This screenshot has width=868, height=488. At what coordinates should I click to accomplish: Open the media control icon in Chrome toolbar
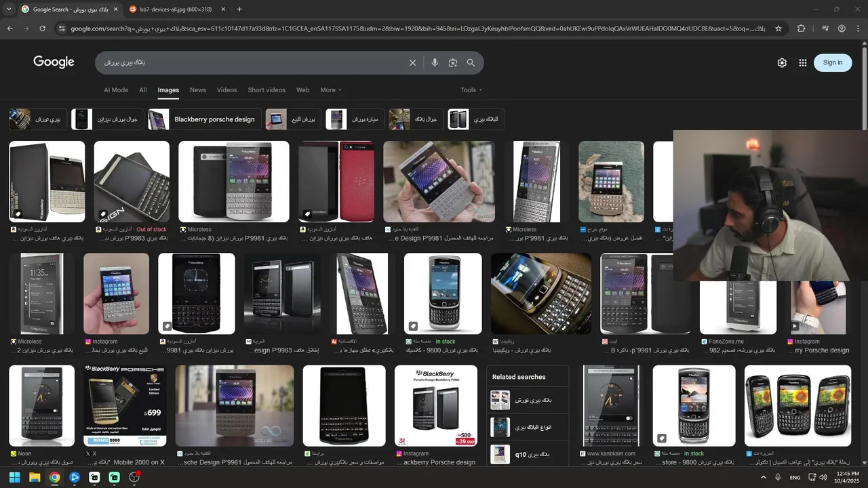tap(825, 28)
